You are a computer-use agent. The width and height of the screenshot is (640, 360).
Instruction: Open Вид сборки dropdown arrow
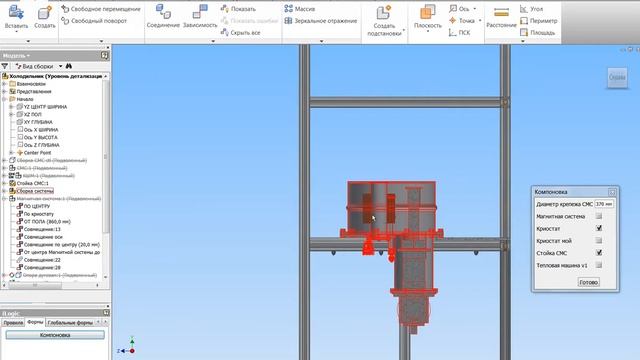(60, 66)
